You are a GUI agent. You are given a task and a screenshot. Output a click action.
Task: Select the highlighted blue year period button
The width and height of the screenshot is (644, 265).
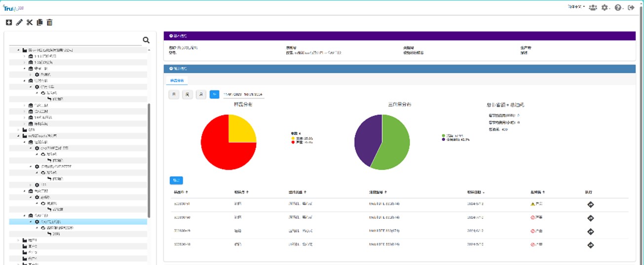point(214,95)
